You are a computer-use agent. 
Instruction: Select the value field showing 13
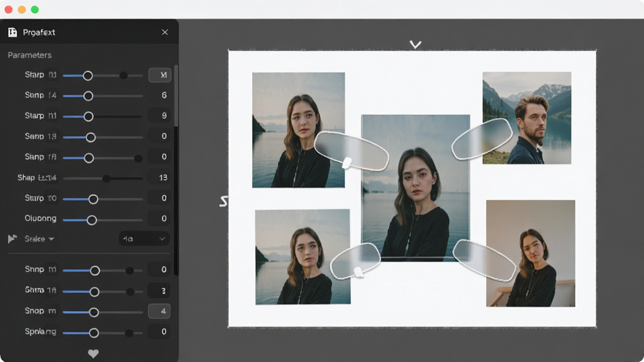tap(159, 177)
